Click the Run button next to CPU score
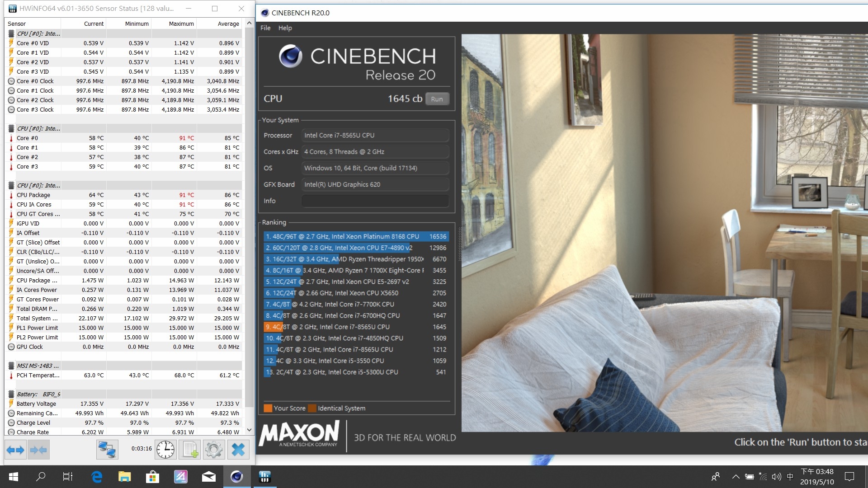The height and width of the screenshot is (488, 868). click(x=437, y=99)
